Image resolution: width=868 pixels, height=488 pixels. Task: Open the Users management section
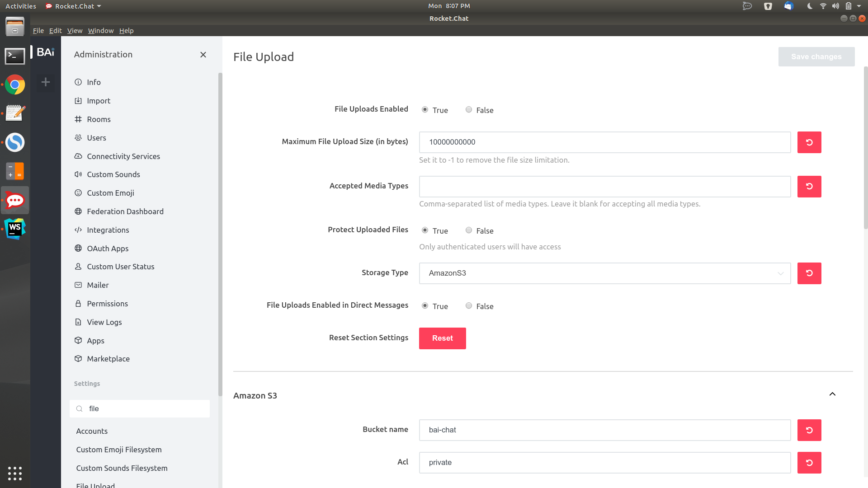click(96, 137)
